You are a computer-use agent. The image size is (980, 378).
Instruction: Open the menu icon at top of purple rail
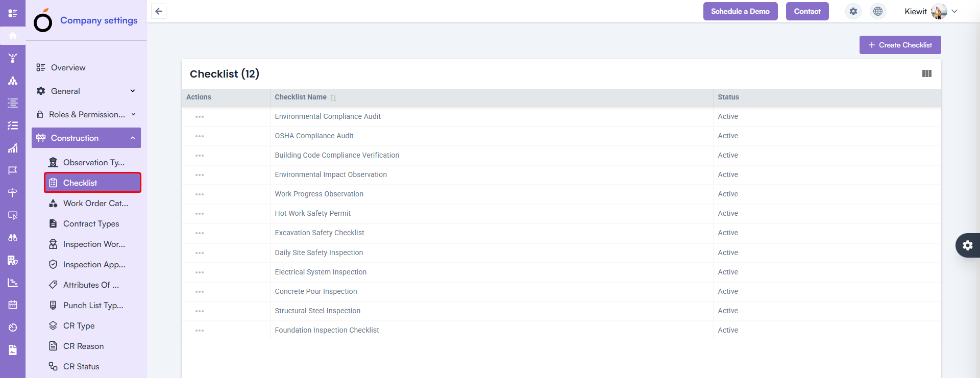[x=13, y=13]
